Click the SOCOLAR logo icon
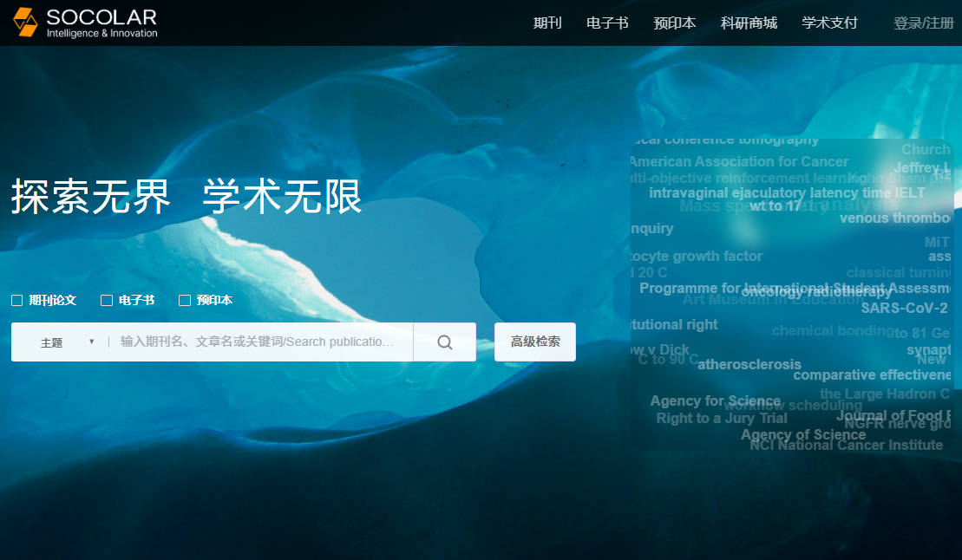The height and width of the screenshot is (560, 962). tap(26, 23)
